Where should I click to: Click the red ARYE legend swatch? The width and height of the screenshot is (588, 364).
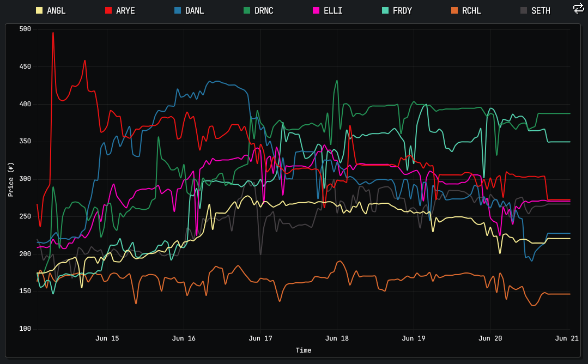108,10
